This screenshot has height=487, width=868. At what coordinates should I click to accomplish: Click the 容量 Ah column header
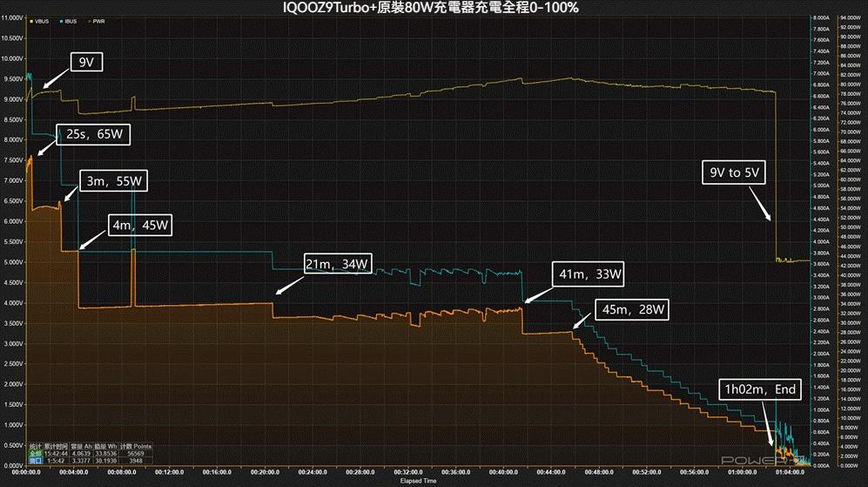pos(81,447)
